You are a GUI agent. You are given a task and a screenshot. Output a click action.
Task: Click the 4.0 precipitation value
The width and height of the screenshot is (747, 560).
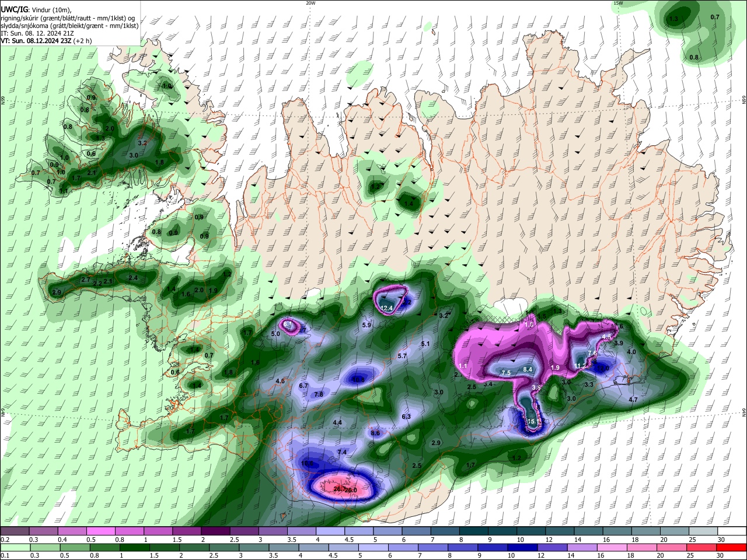click(x=631, y=352)
